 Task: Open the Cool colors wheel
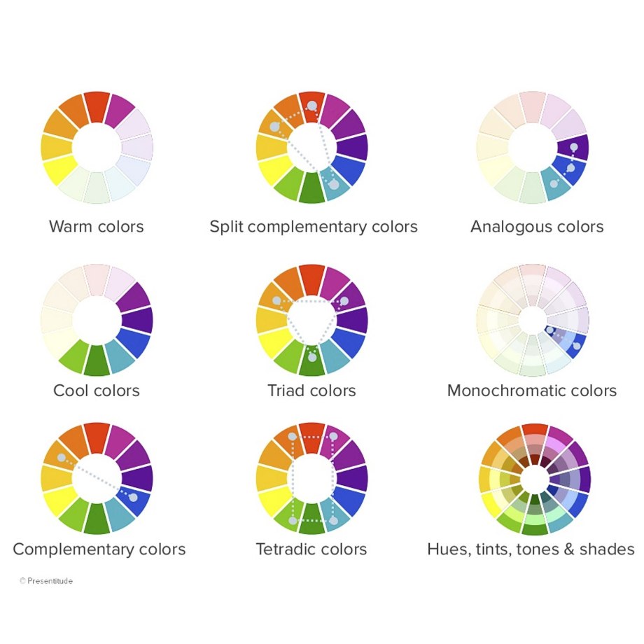click(x=97, y=320)
